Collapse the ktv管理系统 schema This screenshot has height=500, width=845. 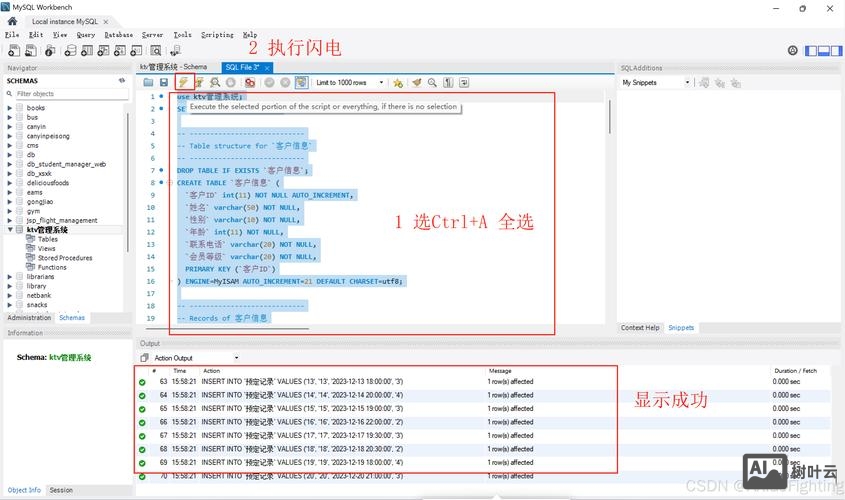pos(10,230)
